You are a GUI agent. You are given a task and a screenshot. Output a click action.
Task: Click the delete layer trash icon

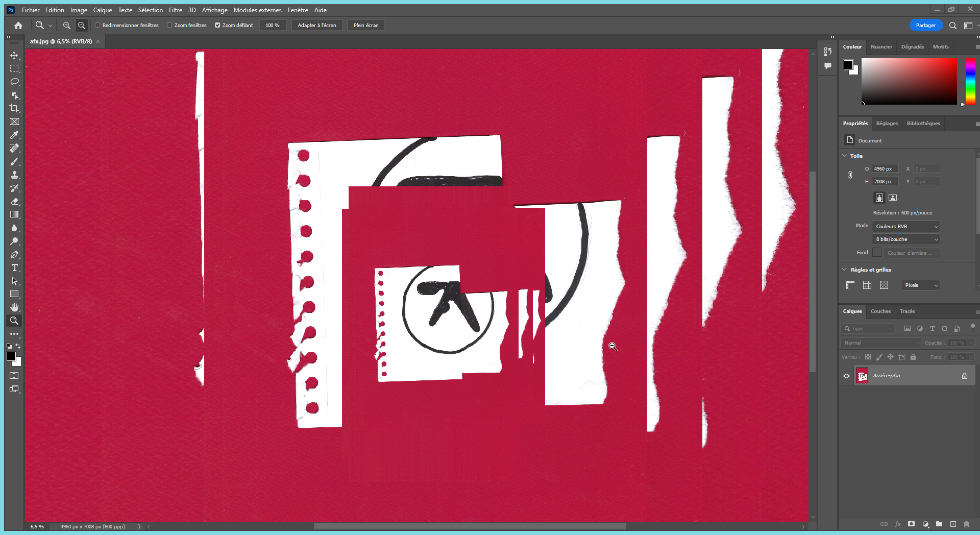tap(966, 524)
